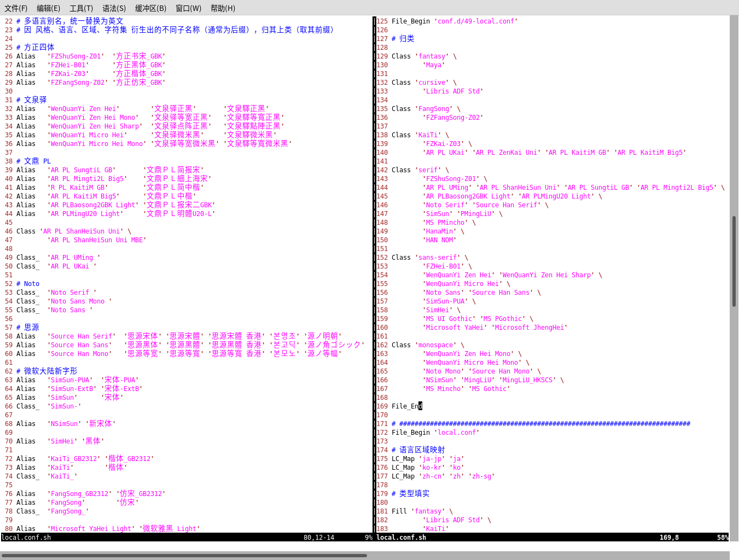Click 'serif' on Class line 142
The height and width of the screenshot is (560, 739).
[428, 170]
